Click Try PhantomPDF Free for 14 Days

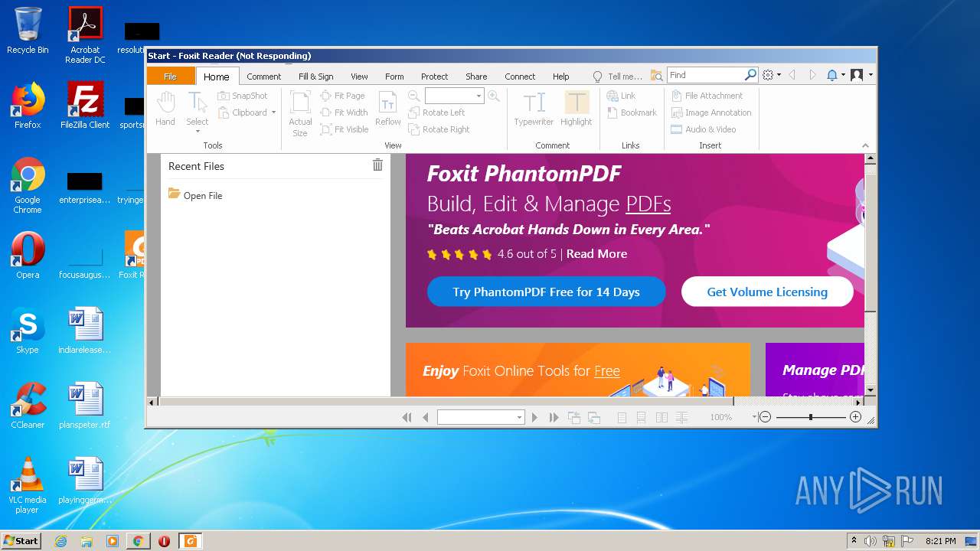coord(546,292)
